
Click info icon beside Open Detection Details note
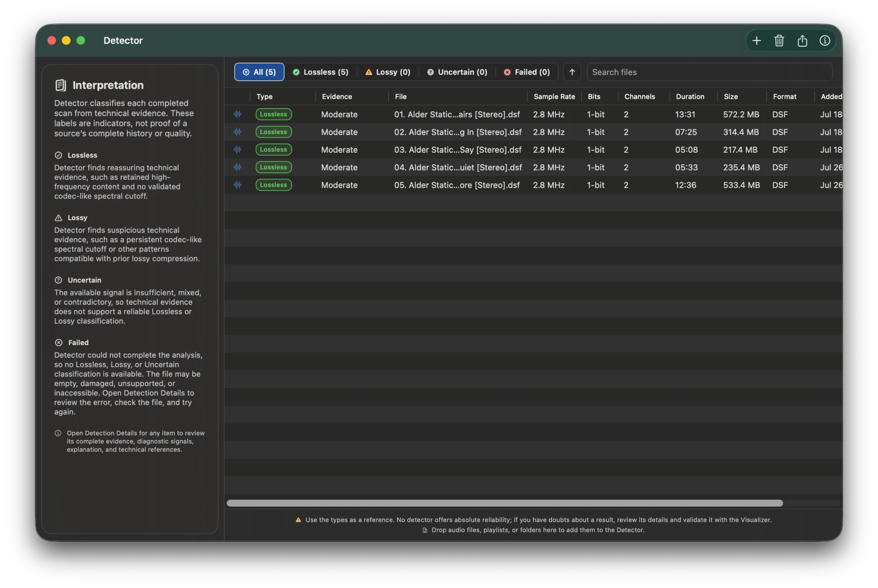click(58, 433)
